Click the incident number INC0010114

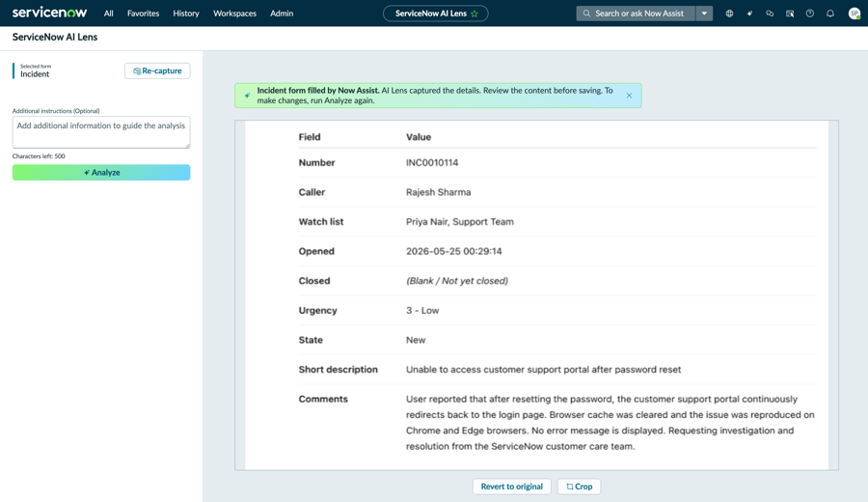432,162
